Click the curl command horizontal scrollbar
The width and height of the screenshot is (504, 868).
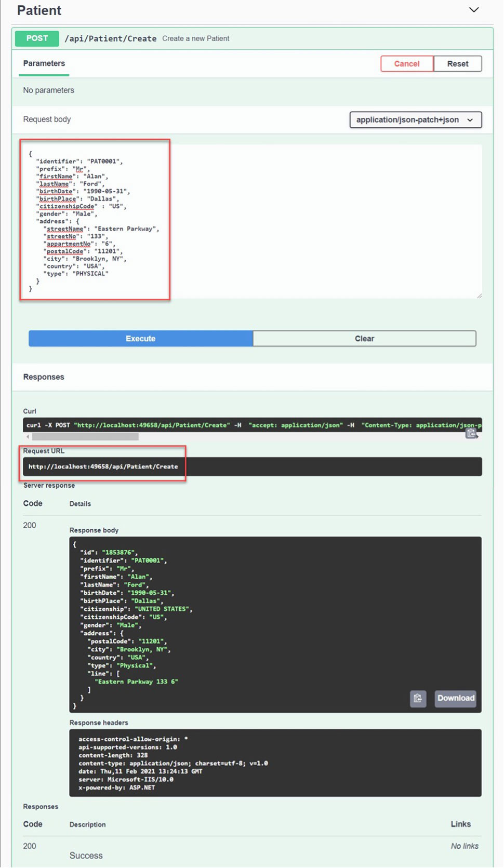click(86, 437)
